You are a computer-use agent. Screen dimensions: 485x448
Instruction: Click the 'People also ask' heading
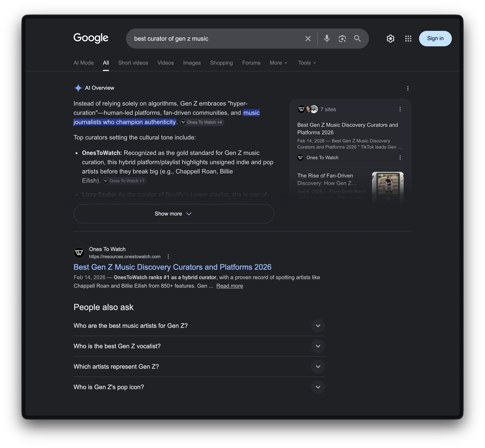point(104,307)
